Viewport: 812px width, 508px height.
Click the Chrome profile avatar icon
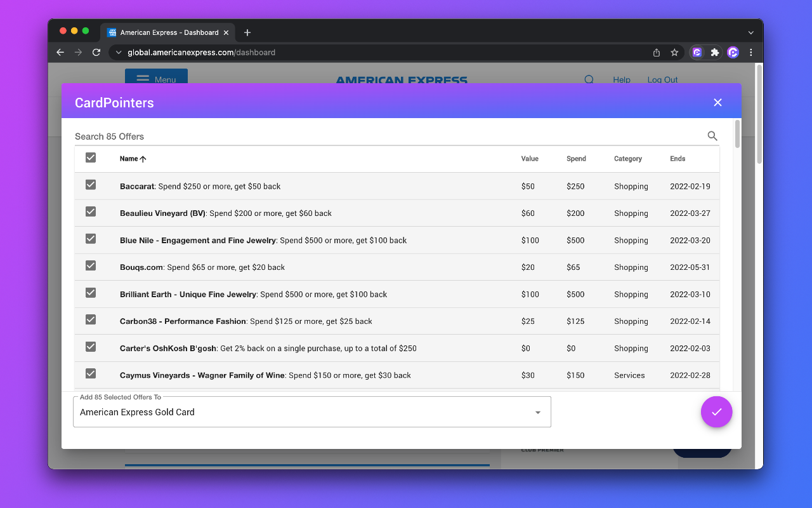point(733,53)
